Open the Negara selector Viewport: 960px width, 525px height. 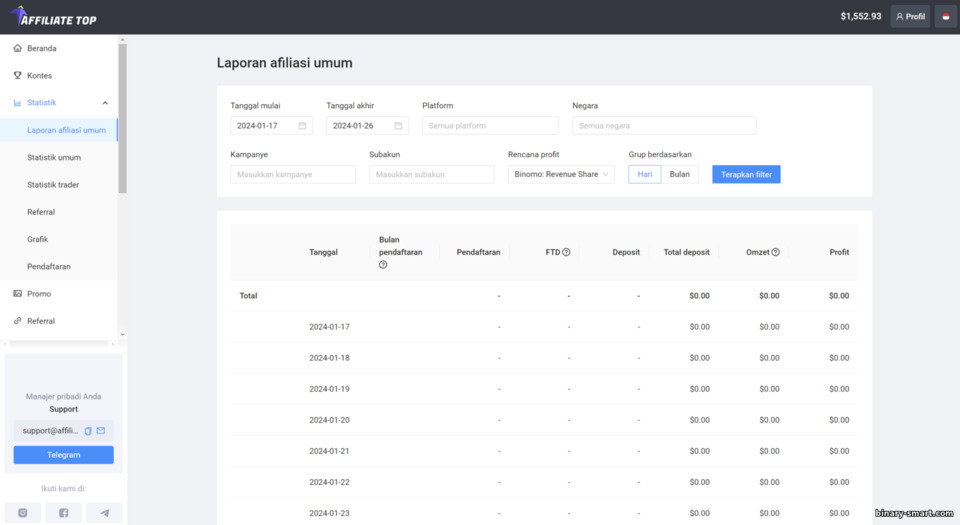click(x=664, y=125)
